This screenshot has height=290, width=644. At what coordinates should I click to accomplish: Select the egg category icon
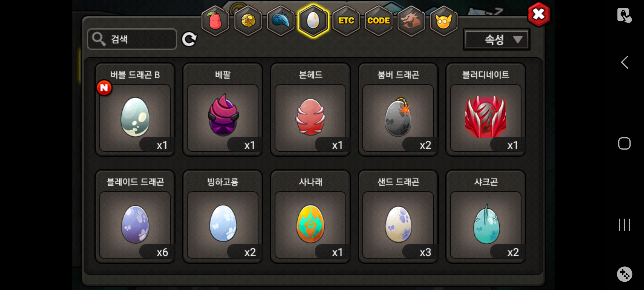point(313,21)
